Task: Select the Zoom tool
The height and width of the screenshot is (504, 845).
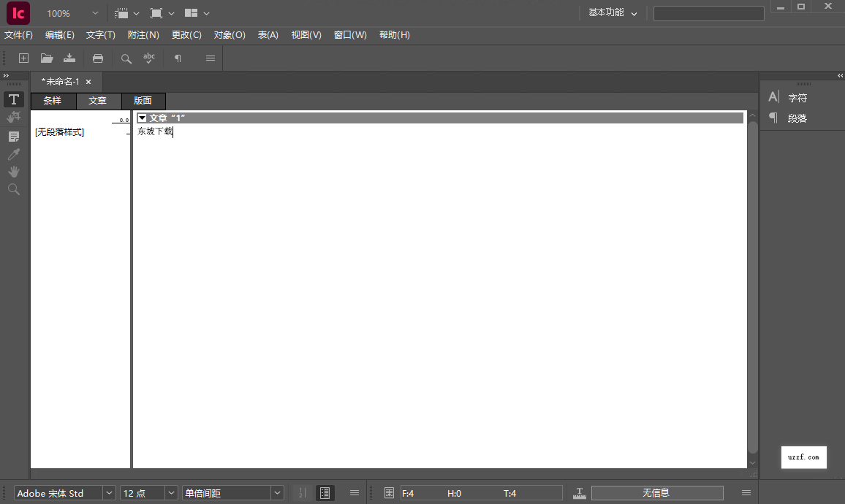Action: click(x=13, y=189)
